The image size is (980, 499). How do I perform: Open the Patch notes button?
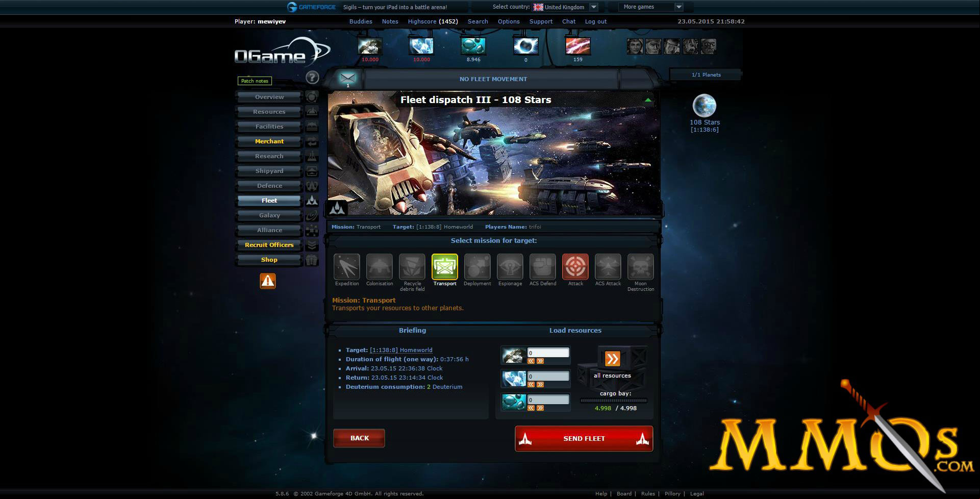255,81
